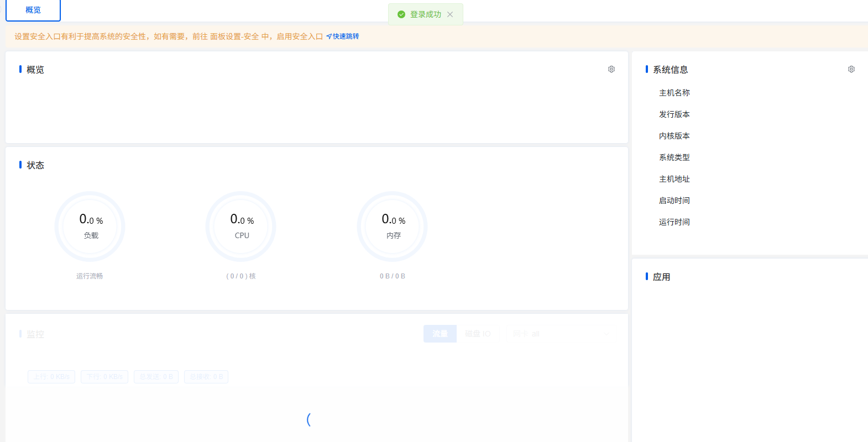Viewport: 868px width, 442px height.
Task: Switch monitor view to 流量
Action: click(x=440, y=334)
